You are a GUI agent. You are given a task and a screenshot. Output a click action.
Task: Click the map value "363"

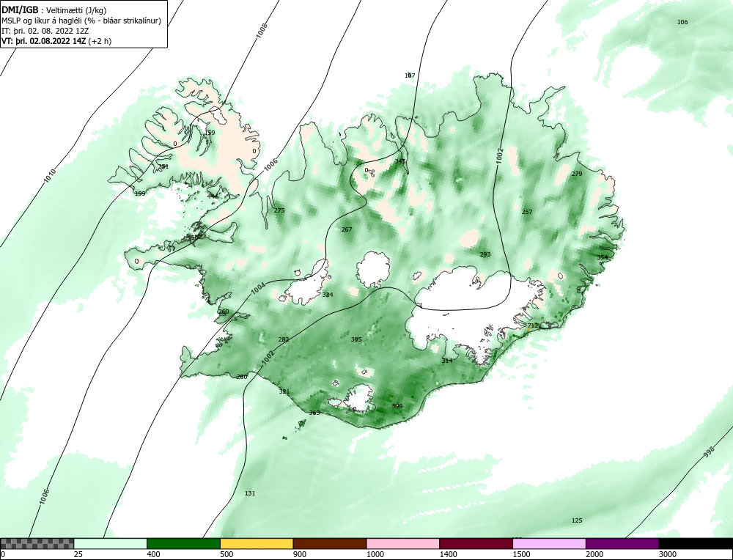(314, 413)
